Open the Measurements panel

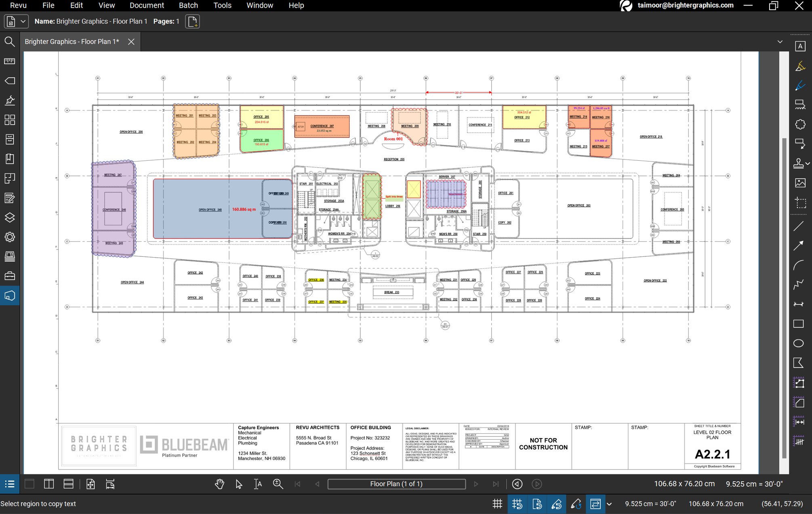10,61
